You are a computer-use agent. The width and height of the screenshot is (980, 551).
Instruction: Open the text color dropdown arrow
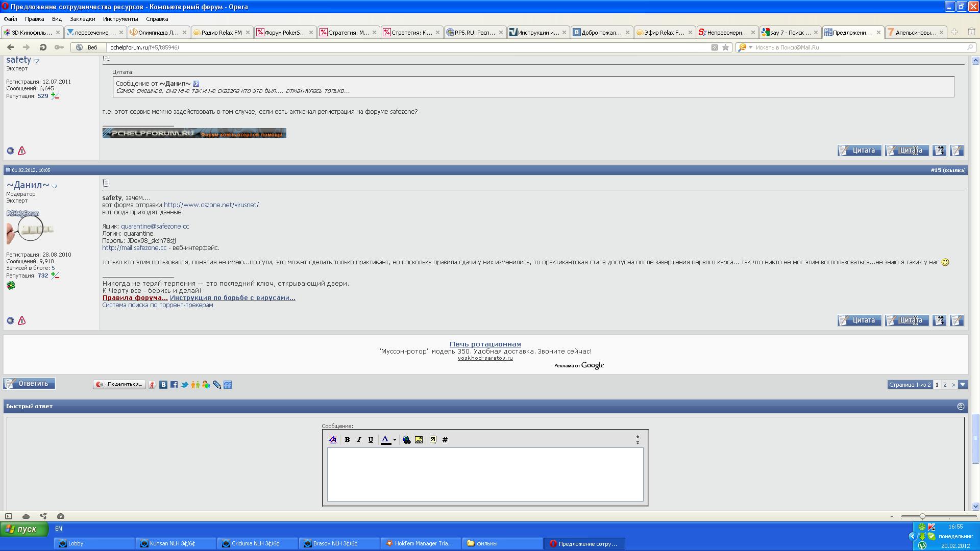[395, 440]
